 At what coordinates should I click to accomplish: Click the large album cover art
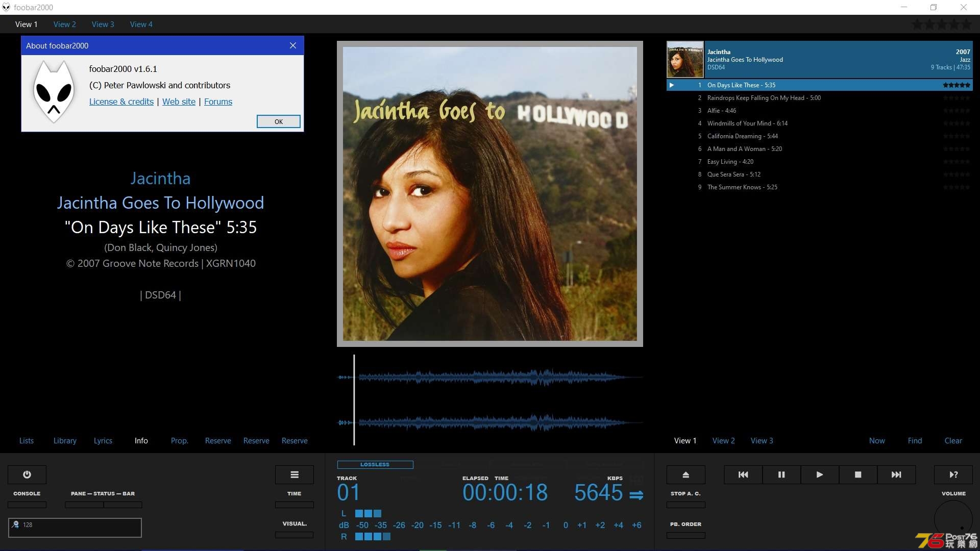(490, 194)
